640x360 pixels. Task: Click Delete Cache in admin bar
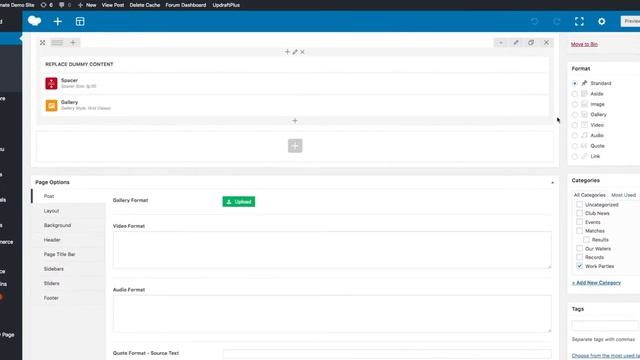[x=144, y=5]
